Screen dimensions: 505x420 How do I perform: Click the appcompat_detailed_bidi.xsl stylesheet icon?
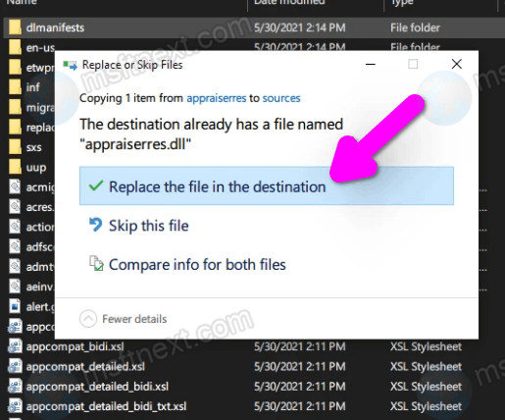15,387
